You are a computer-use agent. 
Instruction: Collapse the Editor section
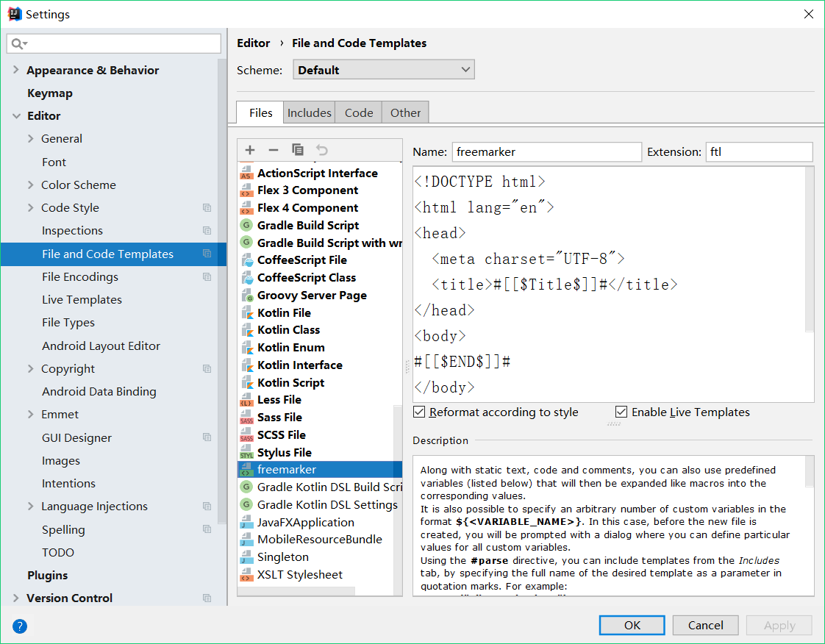coord(16,115)
